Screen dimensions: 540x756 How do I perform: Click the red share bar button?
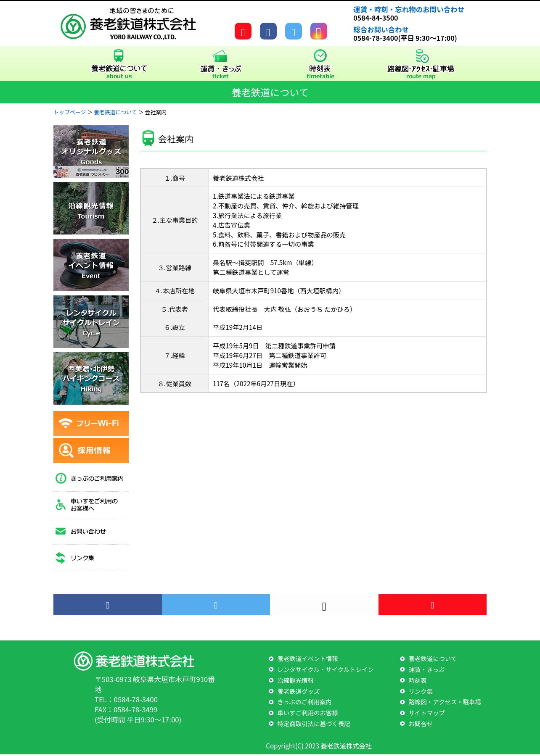coord(432,605)
